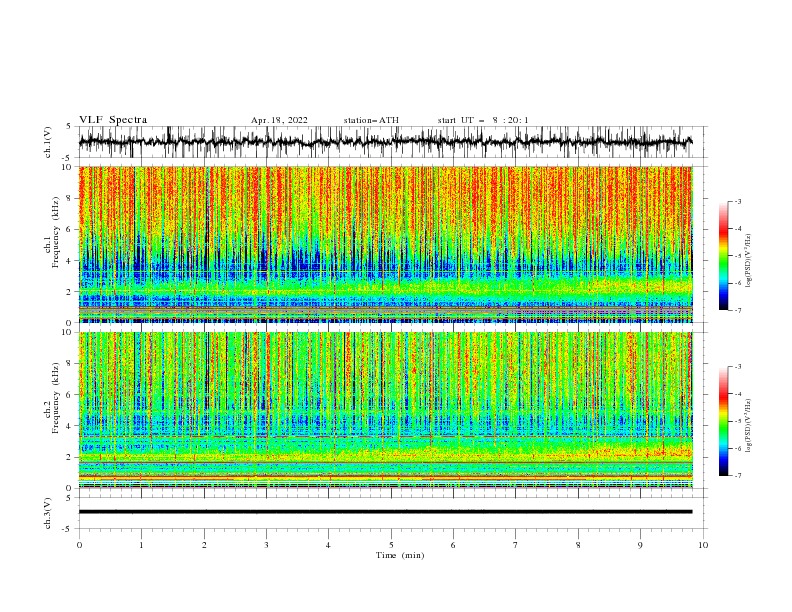Click the ch.1 PSD color scale bar
The height and width of the screenshot is (612, 792).
click(724, 256)
